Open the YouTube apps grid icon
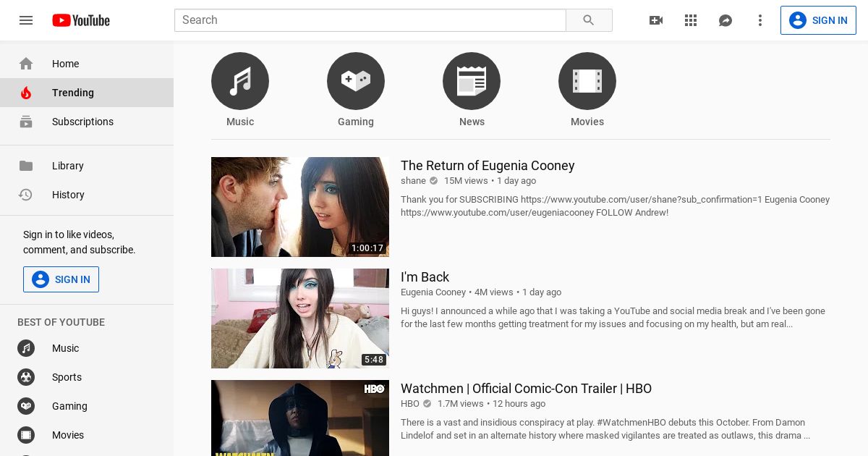The image size is (868, 456). 691,20
